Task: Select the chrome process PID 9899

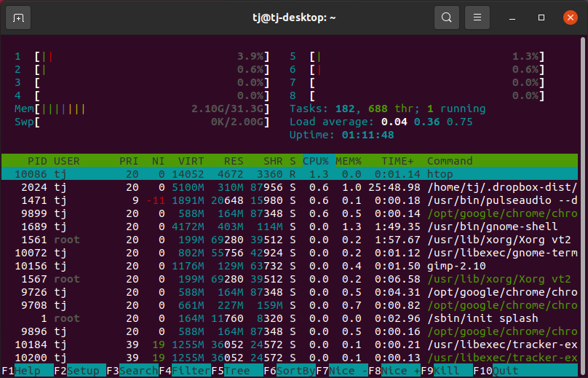Action: point(290,213)
